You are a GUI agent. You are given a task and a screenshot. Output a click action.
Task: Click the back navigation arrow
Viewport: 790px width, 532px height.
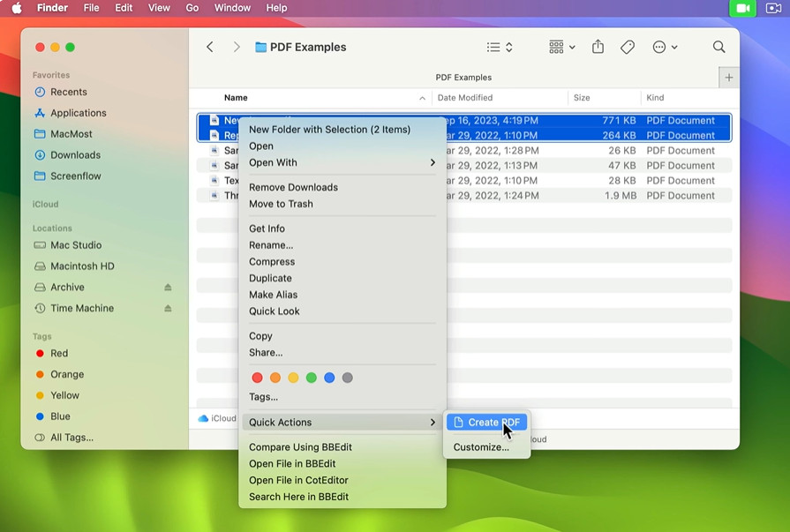(210, 47)
